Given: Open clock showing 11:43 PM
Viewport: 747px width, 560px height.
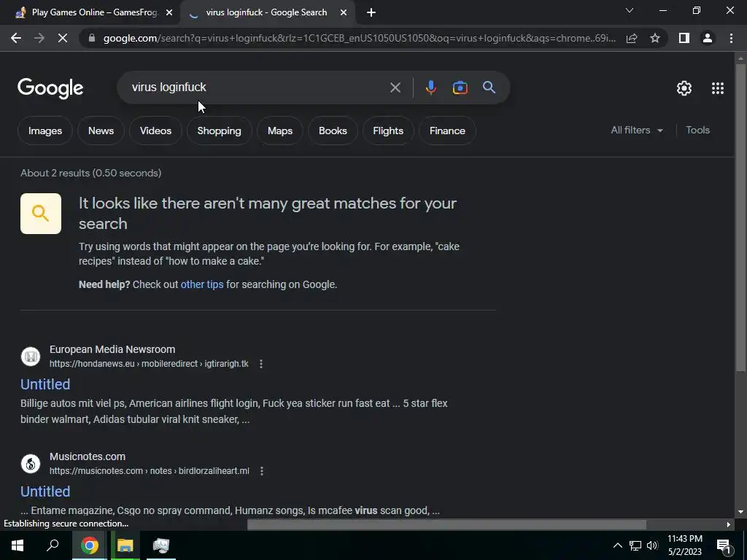Looking at the screenshot, I should click(684, 545).
